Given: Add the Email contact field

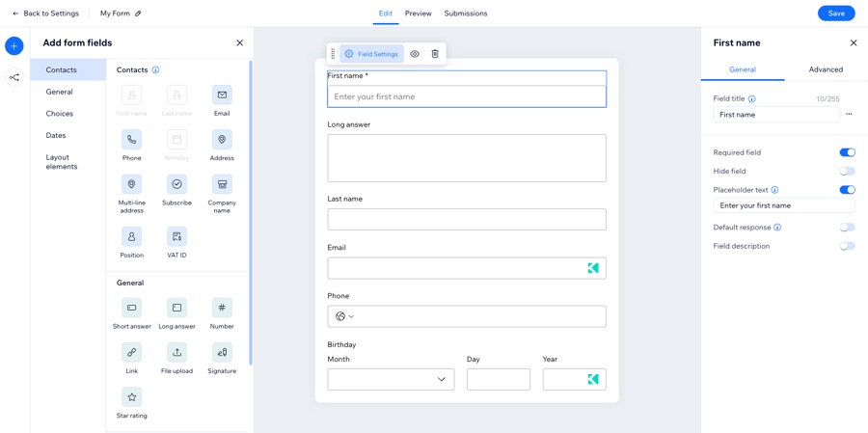Looking at the screenshot, I should [x=222, y=95].
